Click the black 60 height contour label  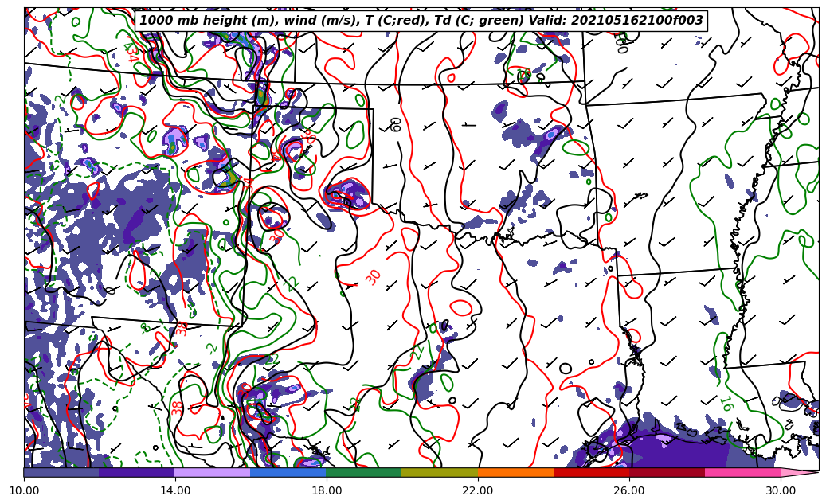396,124
